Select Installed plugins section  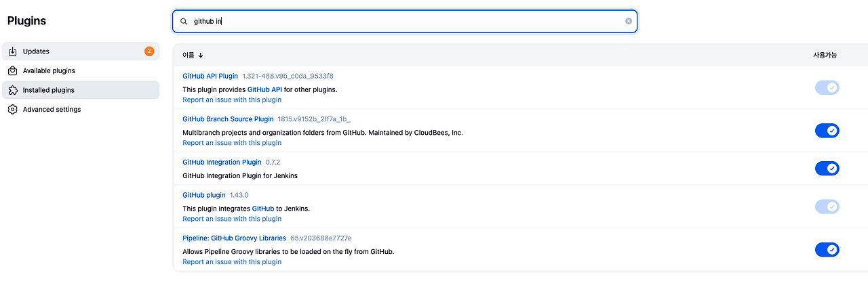81,90
